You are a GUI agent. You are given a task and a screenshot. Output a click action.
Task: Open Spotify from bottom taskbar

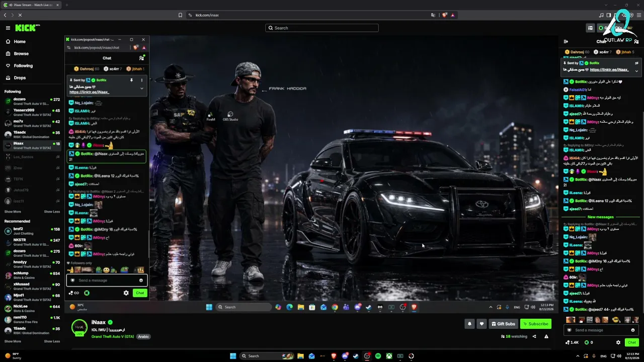pos(378,356)
